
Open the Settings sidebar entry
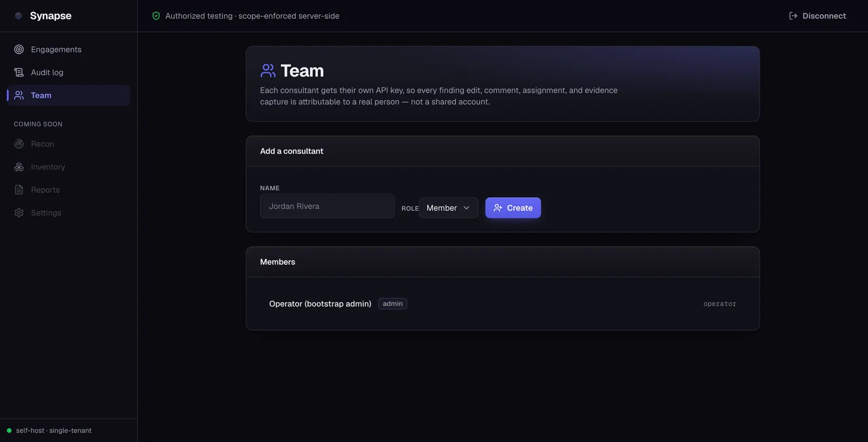[68, 213]
